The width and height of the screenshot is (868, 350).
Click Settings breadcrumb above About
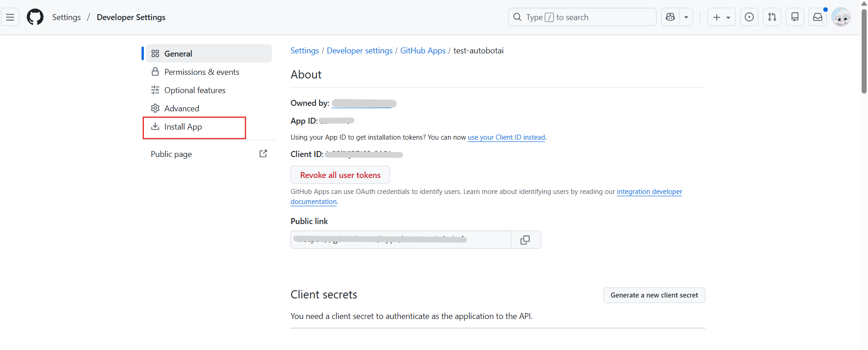click(305, 51)
